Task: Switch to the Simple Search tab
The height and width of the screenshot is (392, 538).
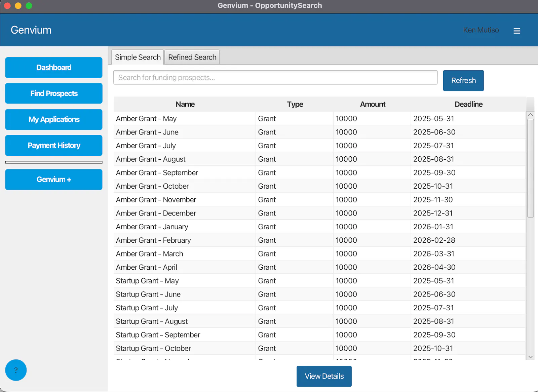Action: coord(138,57)
